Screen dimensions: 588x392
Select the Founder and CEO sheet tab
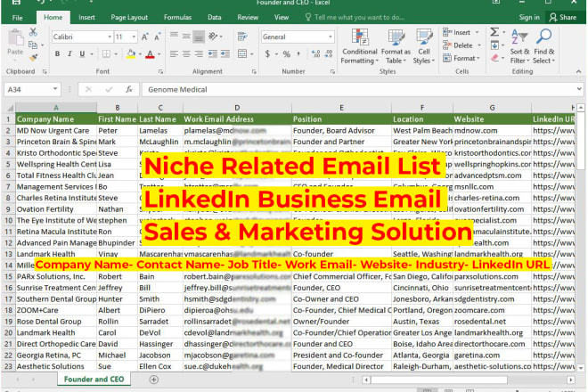coord(94,380)
